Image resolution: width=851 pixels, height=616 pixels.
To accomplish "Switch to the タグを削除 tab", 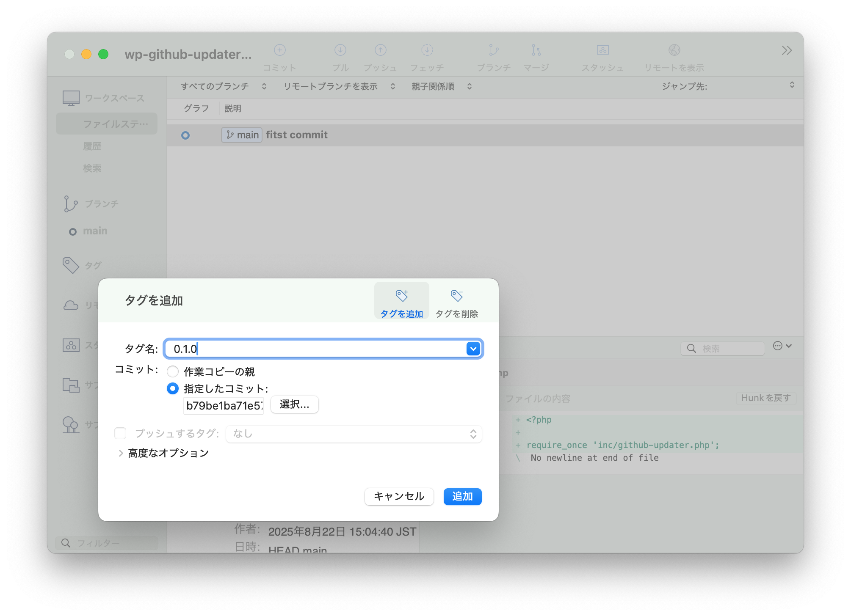I will (456, 301).
